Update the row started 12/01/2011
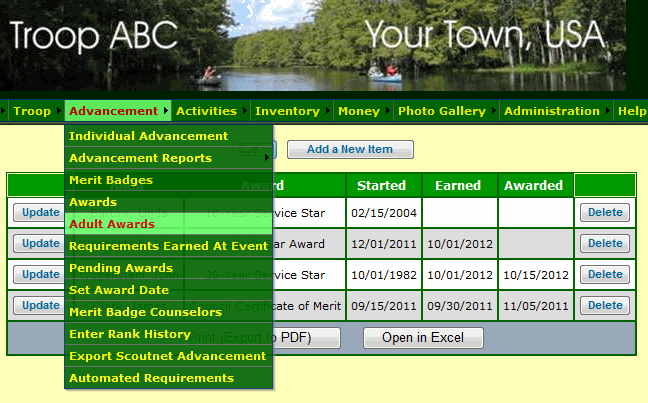The width and height of the screenshot is (648, 403). (40, 243)
